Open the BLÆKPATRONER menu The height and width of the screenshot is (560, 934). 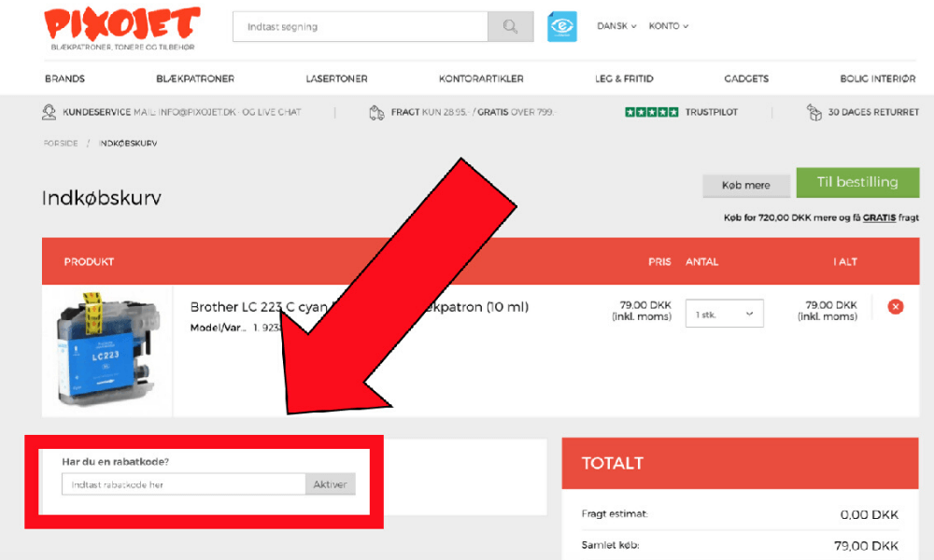[195, 79]
